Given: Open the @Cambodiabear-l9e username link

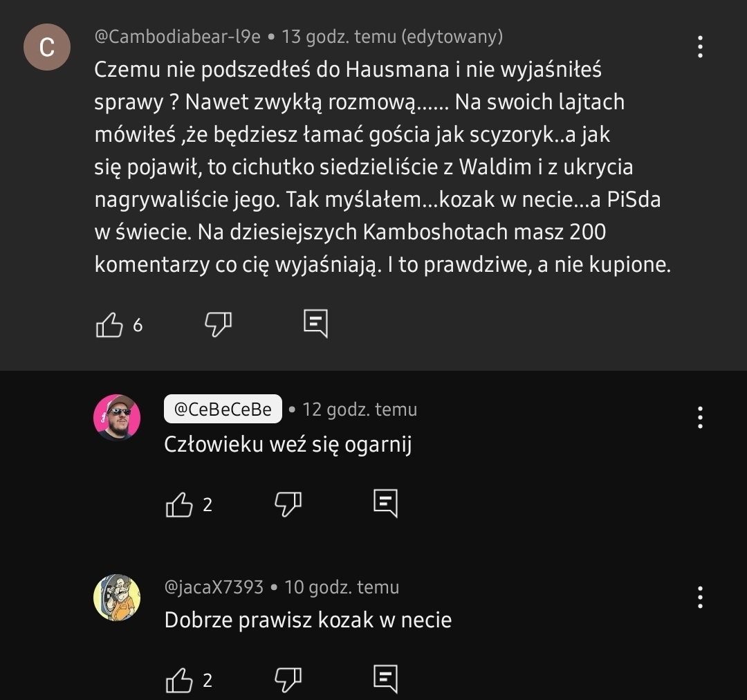Looking at the screenshot, I should click(x=177, y=37).
